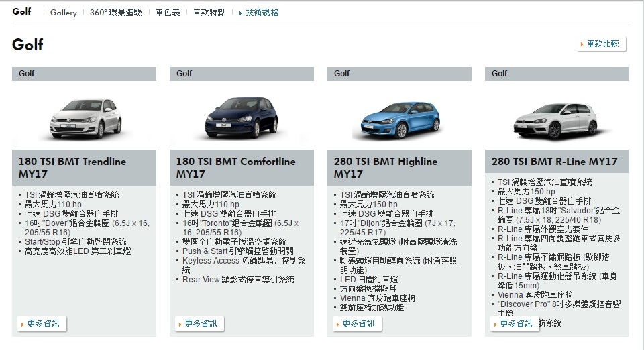Viewport: 644px width, 350px height.
Task: Click the Start/Stop 引擎自動啓閉系統 feature line
Action: [x=76, y=241]
